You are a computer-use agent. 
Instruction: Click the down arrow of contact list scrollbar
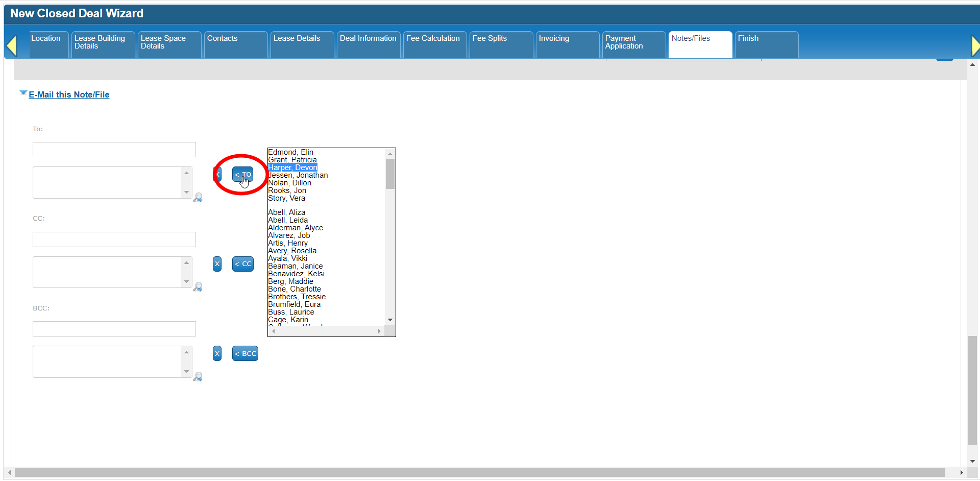point(390,320)
